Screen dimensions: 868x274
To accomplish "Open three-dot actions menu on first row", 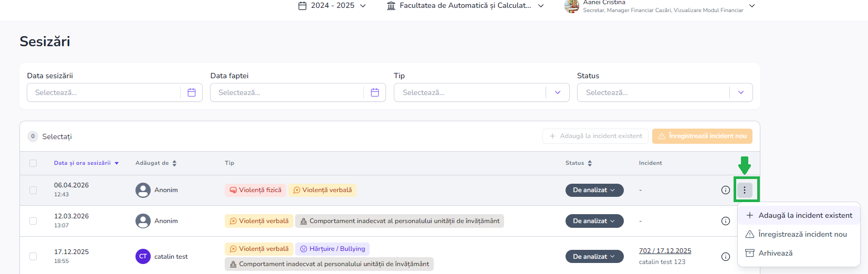I will click(745, 190).
